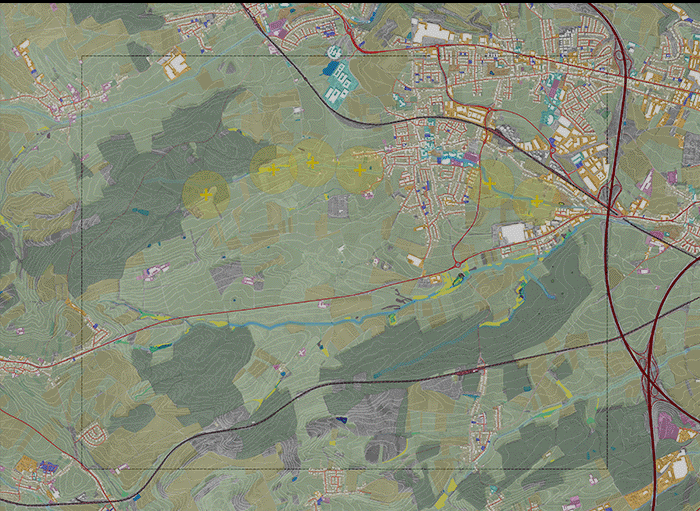Click the leftmost yellow cross marker

click(x=207, y=194)
